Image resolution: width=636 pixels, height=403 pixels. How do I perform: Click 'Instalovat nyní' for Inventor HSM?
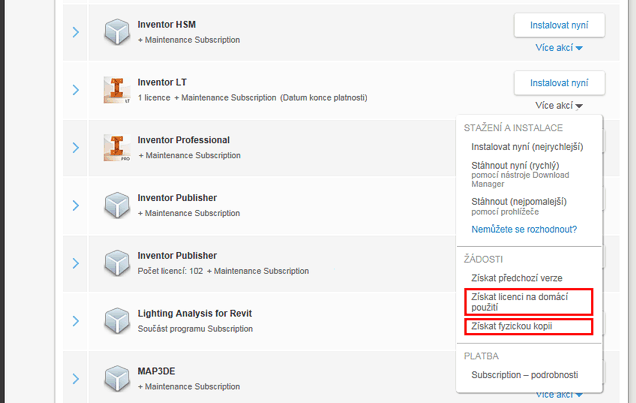click(559, 25)
